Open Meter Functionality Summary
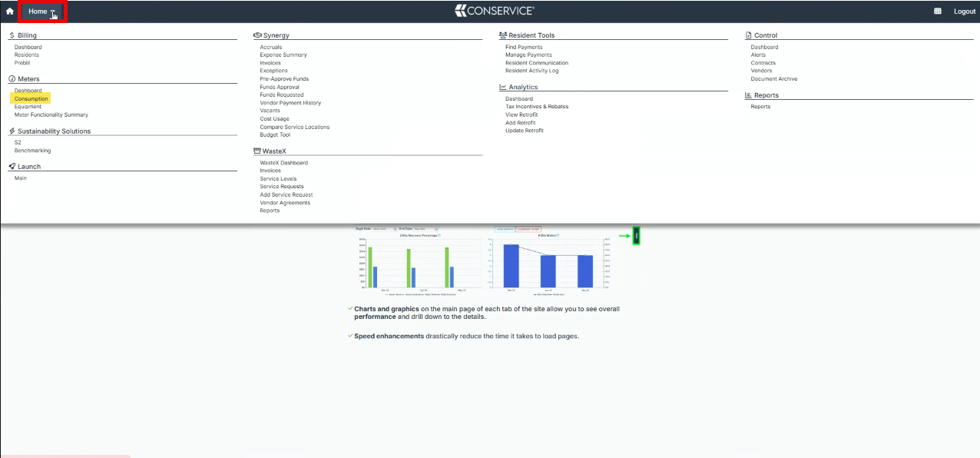Screen dimensions: 980x458 51,115
